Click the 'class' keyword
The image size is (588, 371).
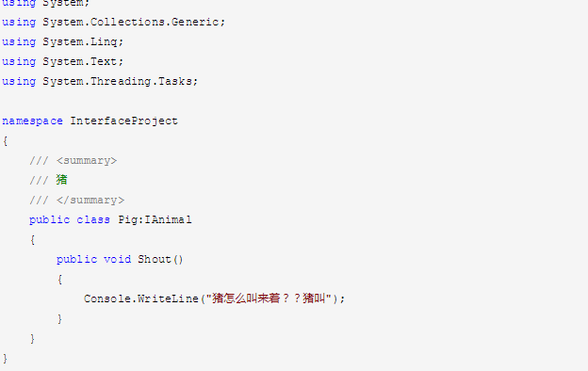pos(93,219)
